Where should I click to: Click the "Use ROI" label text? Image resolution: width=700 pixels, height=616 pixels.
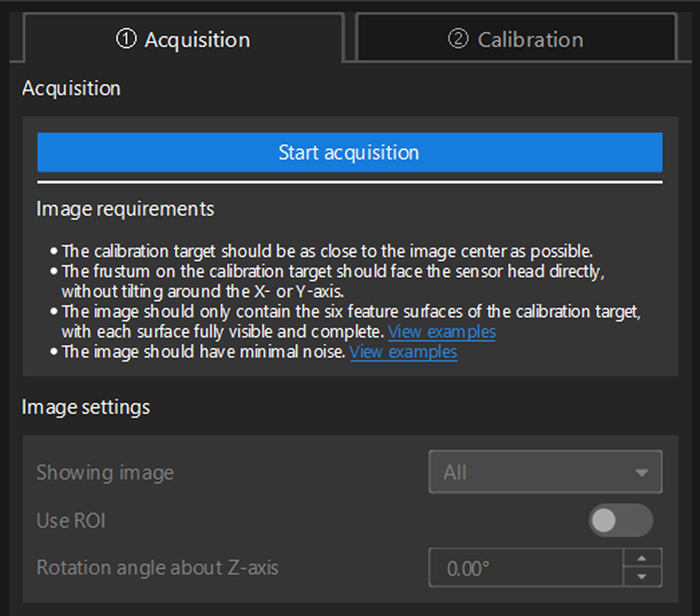pyautogui.click(x=71, y=520)
